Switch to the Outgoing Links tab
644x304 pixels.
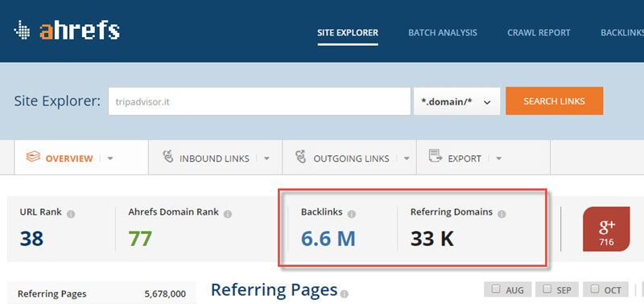349,158
